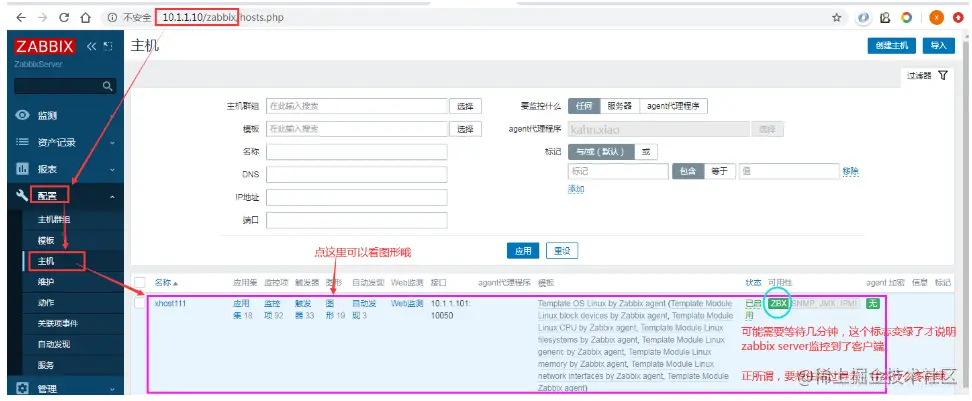Click the grey IPMI availability badge
972x401 pixels.
pyautogui.click(x=849, y=304)
